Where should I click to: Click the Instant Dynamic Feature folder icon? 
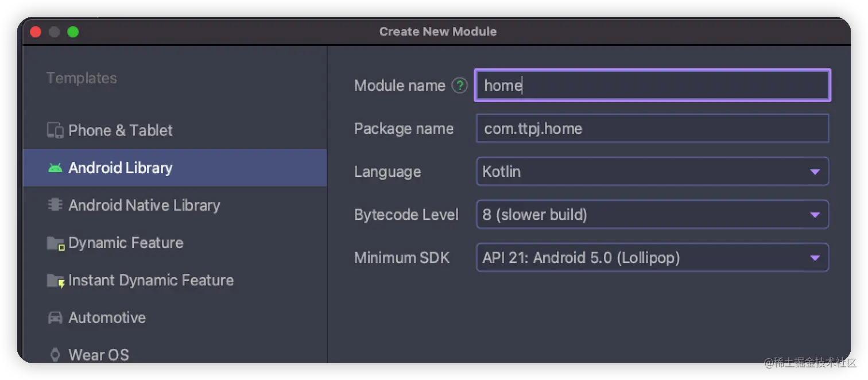click(x=56, y=281)
